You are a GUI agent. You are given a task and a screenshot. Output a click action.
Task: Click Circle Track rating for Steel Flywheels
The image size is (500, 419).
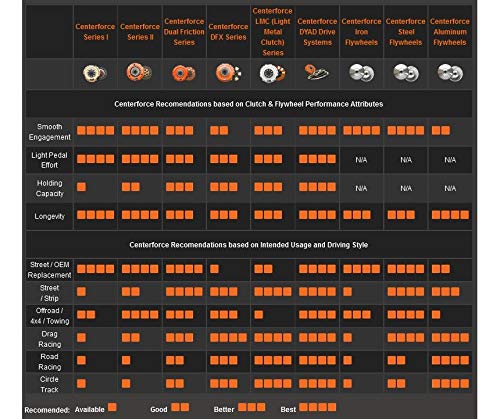click(x=397, y=383)
